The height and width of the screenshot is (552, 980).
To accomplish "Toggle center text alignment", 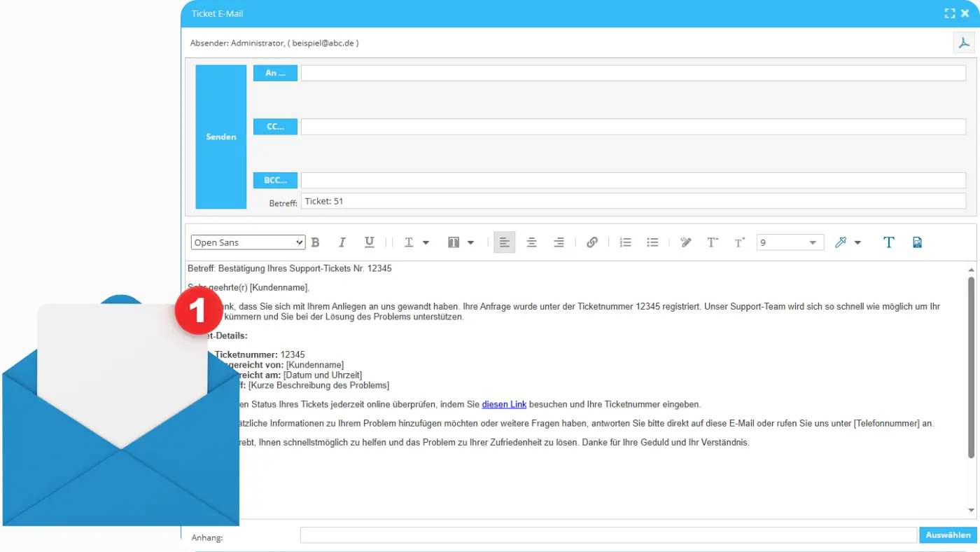I will point(531,242).
